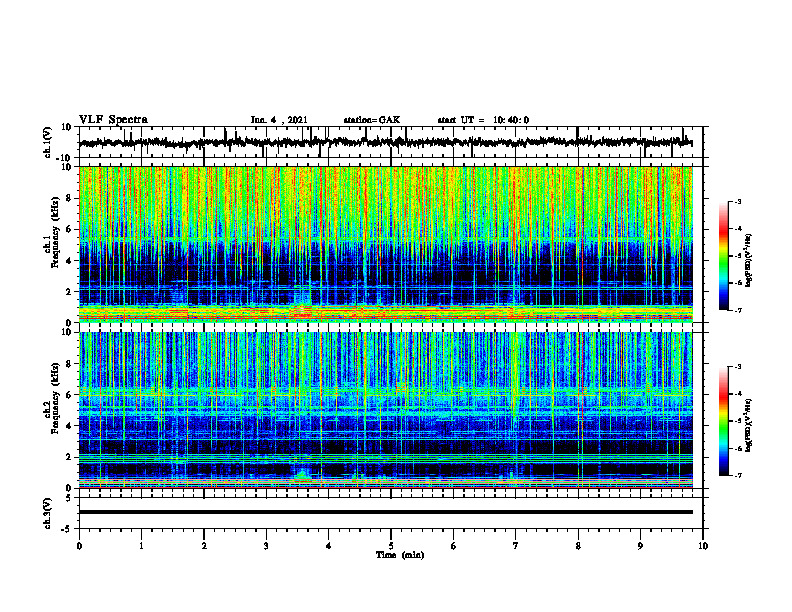This screenshot has height=612, width=792.
Task: Click the "6" kHz tick on ch.2 spectrogram axis
Action: tap(69, 395)
